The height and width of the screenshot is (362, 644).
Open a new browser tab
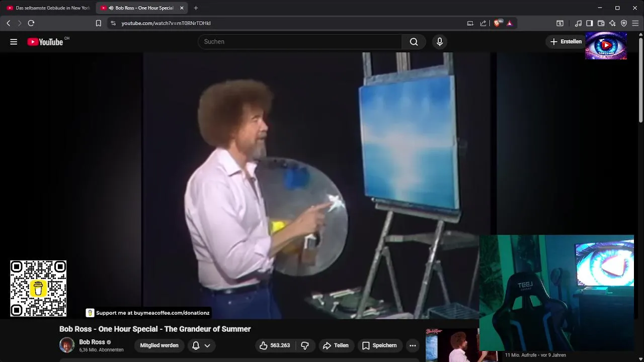[196, 8]
